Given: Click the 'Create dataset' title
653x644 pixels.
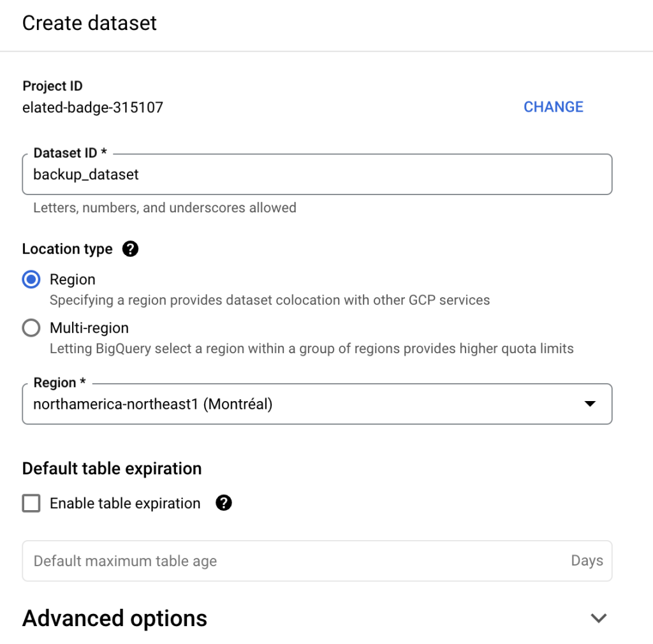Looking at the screenshot, I should pyautogui.click(x=89, y=23).
